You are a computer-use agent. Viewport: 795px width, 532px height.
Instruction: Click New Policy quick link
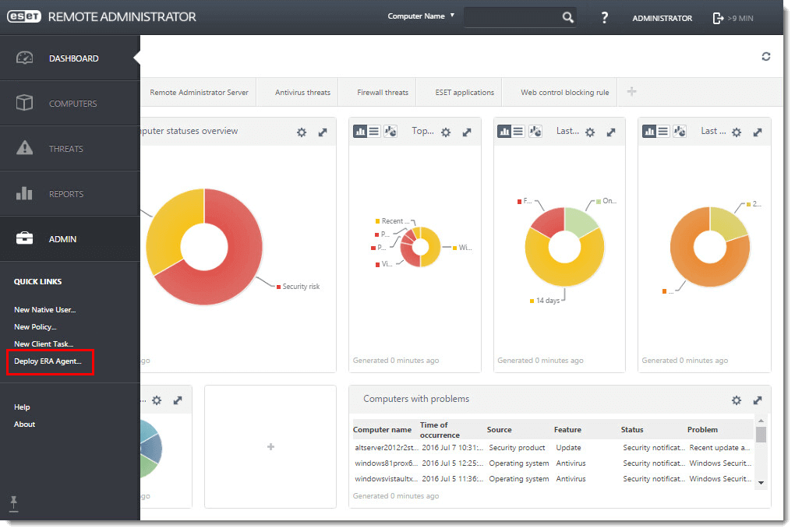click(x=35, y=327)
